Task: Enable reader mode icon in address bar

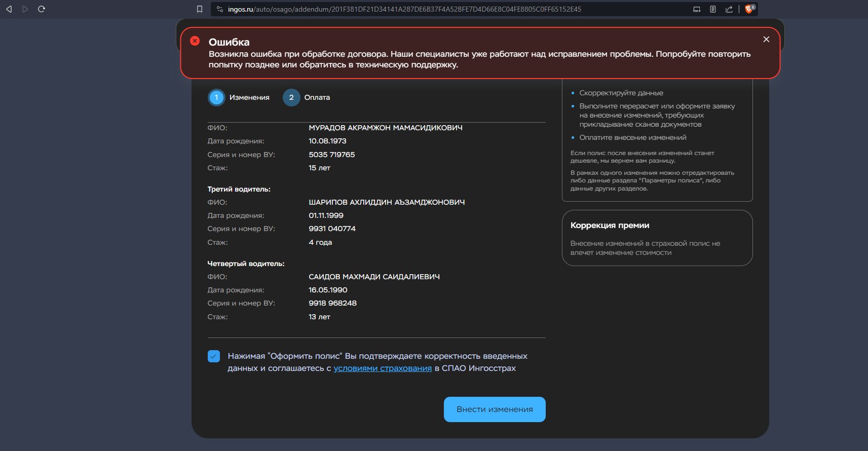Action: (713, 9)
